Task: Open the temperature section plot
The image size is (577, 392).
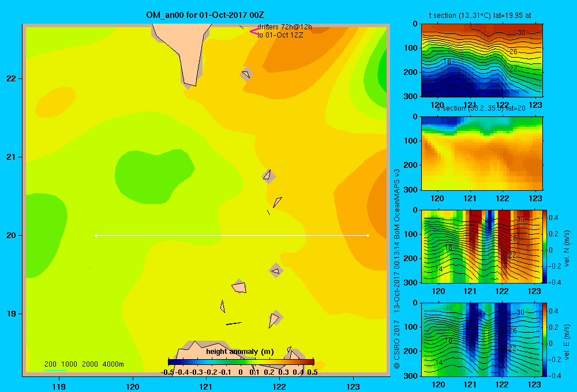Action: [482, 61]
